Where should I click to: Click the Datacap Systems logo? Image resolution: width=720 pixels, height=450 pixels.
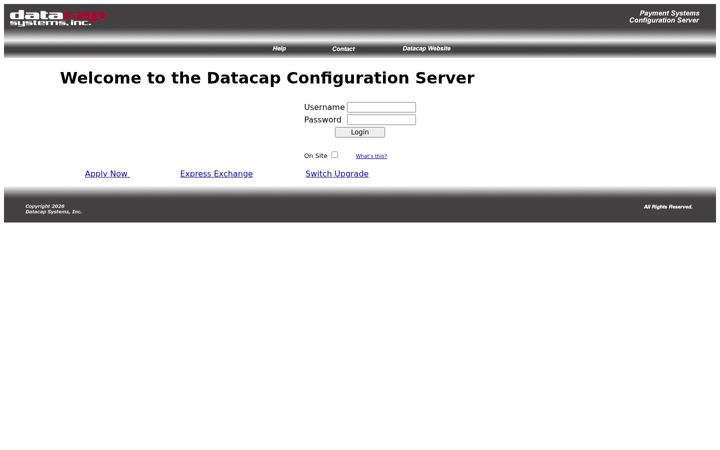(58, 18)
